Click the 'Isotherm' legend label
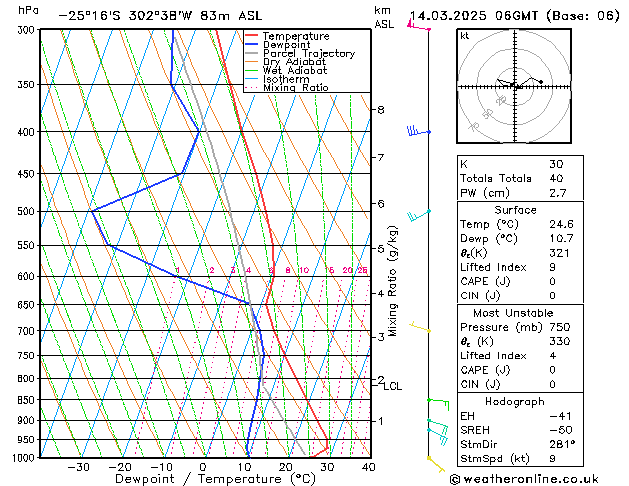The image size is (629, 486). coord(286,79)
